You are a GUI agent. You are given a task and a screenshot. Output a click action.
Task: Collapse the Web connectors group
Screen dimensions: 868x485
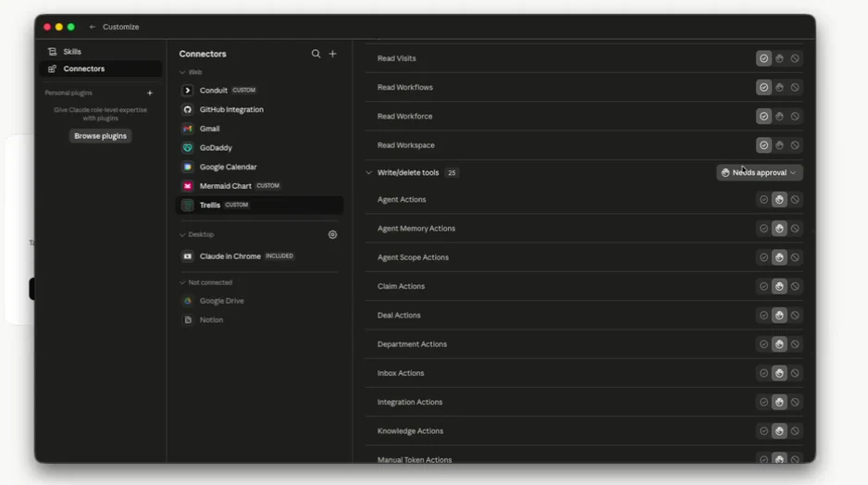(x=182, y=72)
